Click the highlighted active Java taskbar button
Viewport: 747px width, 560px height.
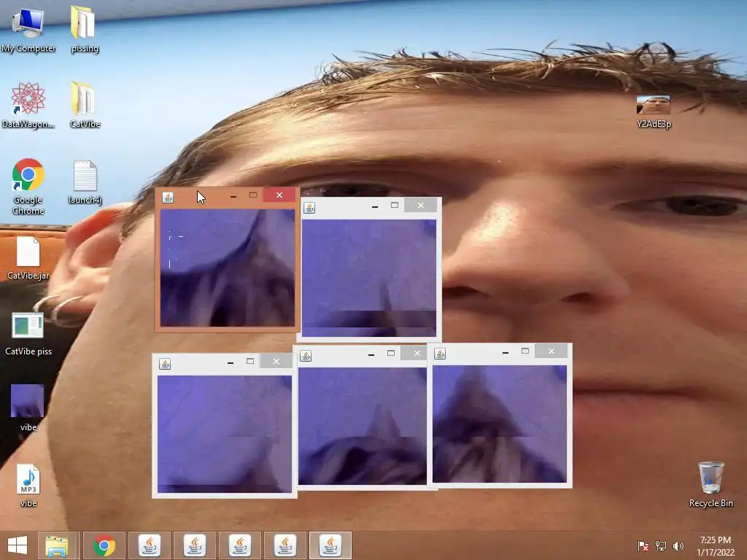tap(330, 545)
